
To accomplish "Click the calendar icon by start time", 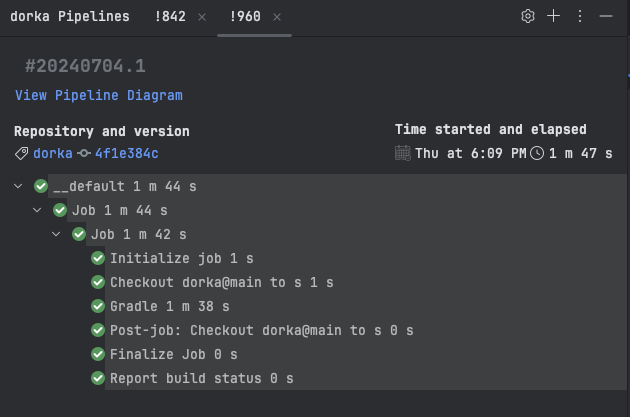I will pyautogui.click(x=403, y=153).
